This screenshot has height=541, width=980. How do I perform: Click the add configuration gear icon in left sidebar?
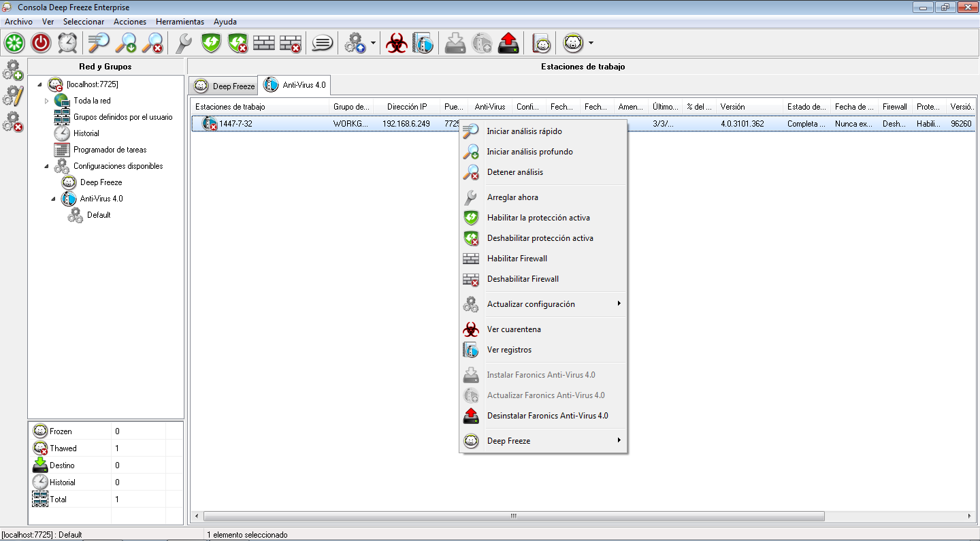(13, 70)
